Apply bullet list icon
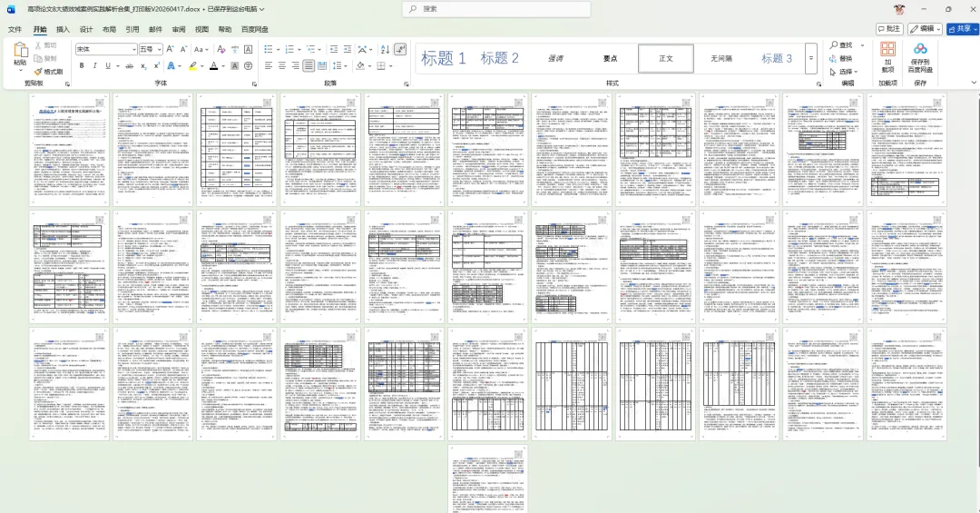This screenshot has width=980, height=513. [268, 49]
